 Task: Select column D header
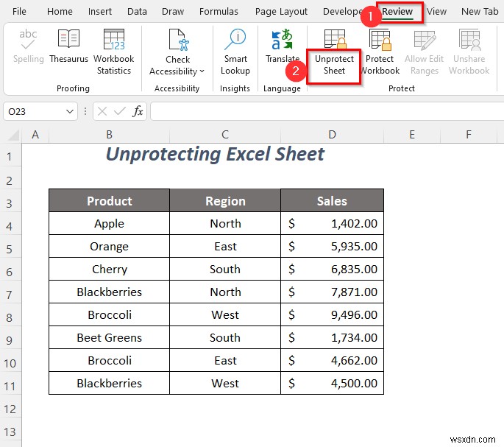332,135
